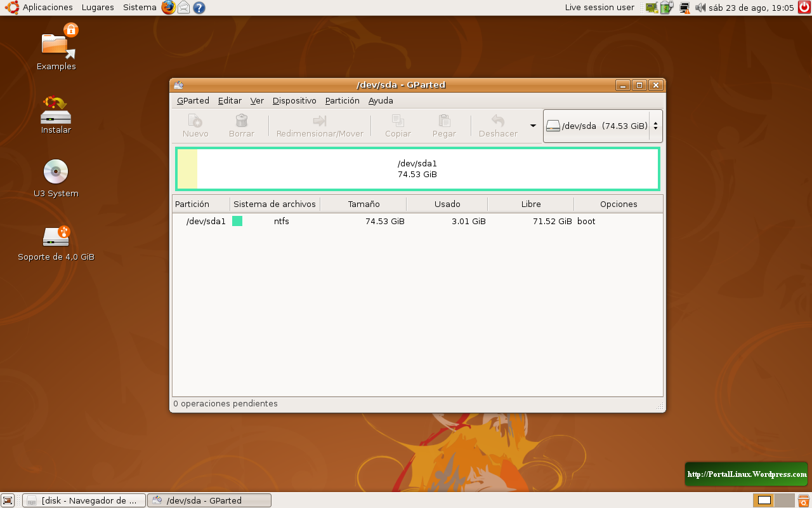Click the Nuevo partition toolbar icon
This screenshot has width=812, height=508.
pyautogui.click(x=195, y=121)
